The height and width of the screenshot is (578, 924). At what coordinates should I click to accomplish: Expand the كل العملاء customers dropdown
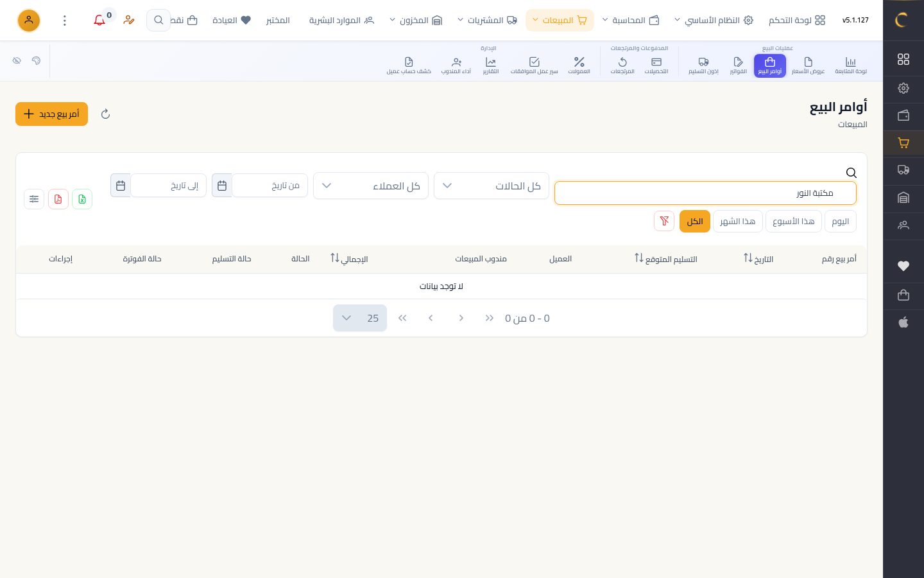371,186
